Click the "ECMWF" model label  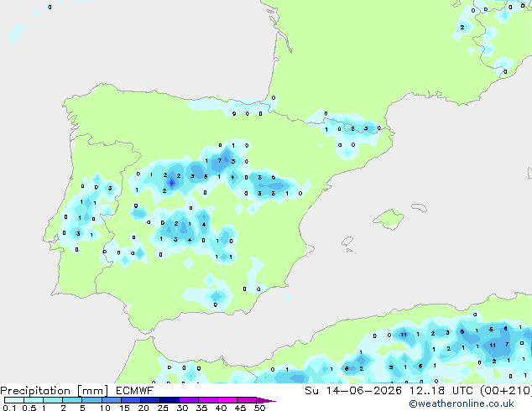coord(135,390)
